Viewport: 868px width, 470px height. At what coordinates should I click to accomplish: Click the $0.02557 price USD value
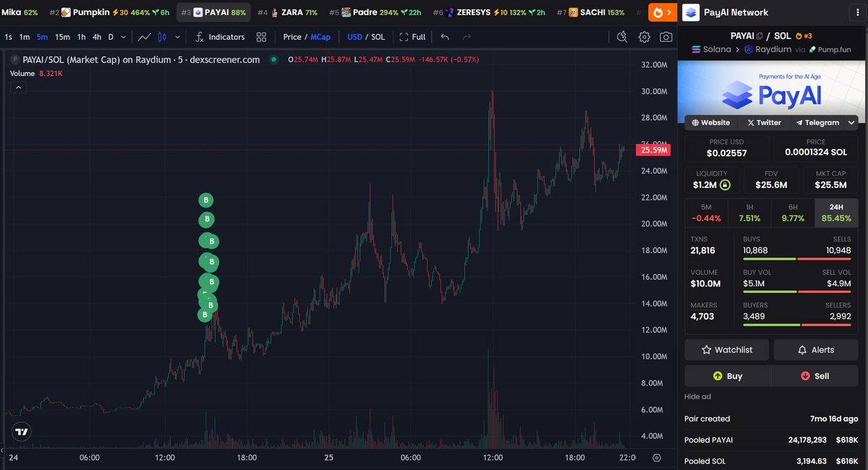tap(726, 153)
